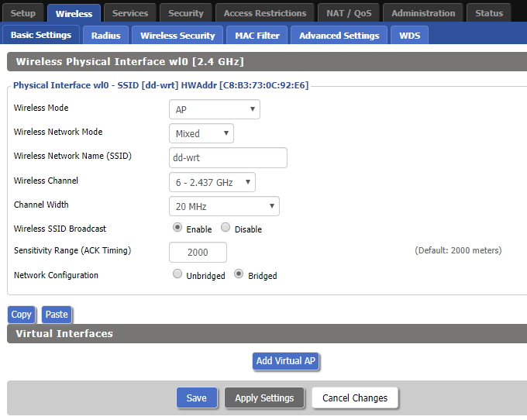Click the Wireless Mode label
This screenshot has height=420, width=527.
point(41,108)
